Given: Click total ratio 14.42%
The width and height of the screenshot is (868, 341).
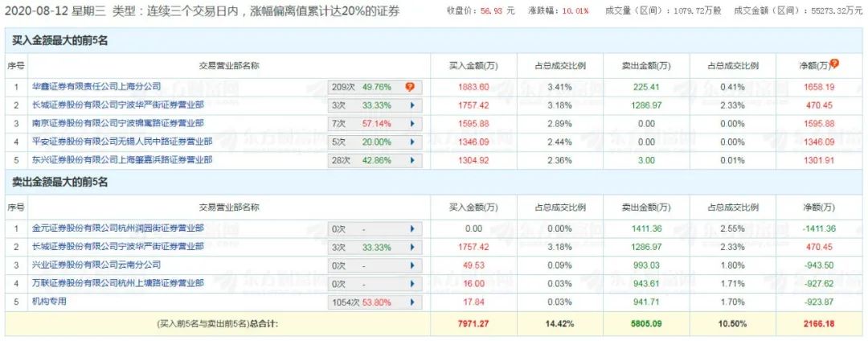Looking at the screenshot, I should coord(559,323).
